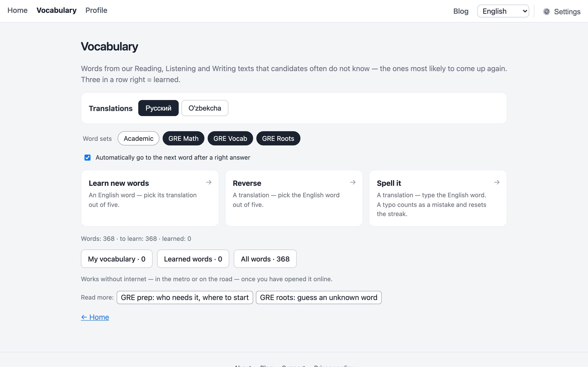Image resolution: width=588 pixels, height=367 pixels.
Task: Select Русский translations
Action: 158,108
